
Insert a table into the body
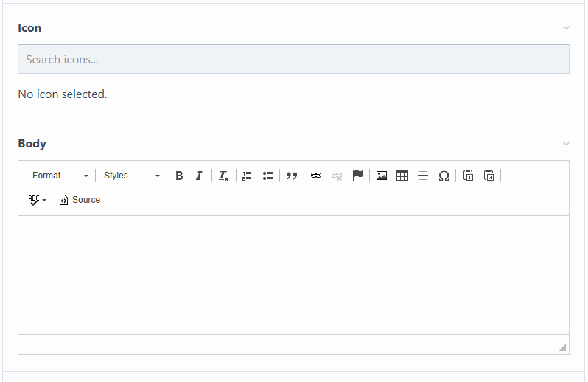[x=402, y=176]
